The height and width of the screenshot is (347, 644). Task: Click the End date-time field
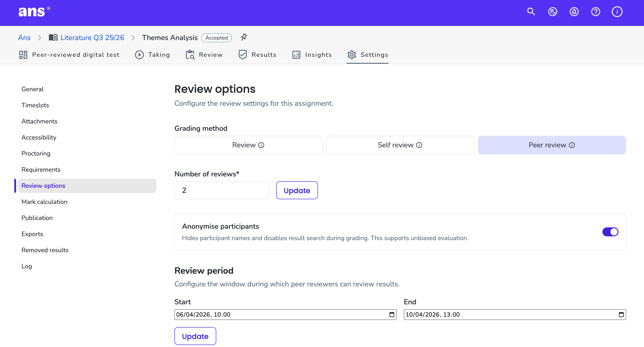point(515,315)
